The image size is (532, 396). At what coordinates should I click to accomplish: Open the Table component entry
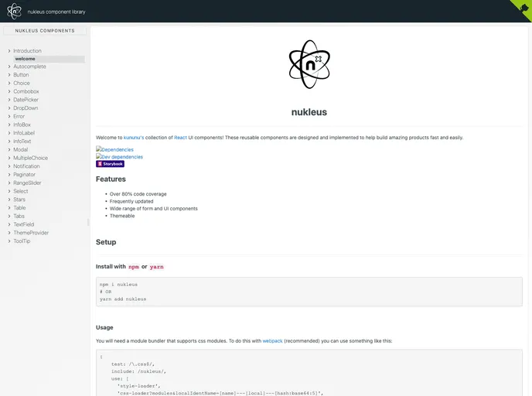pos(19,208)
